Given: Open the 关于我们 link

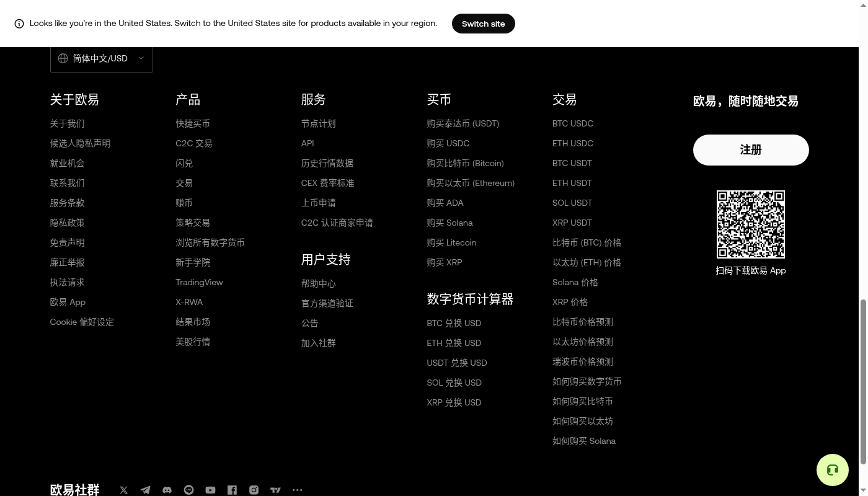Looking at the screenshot, I should tap(68, 123).
